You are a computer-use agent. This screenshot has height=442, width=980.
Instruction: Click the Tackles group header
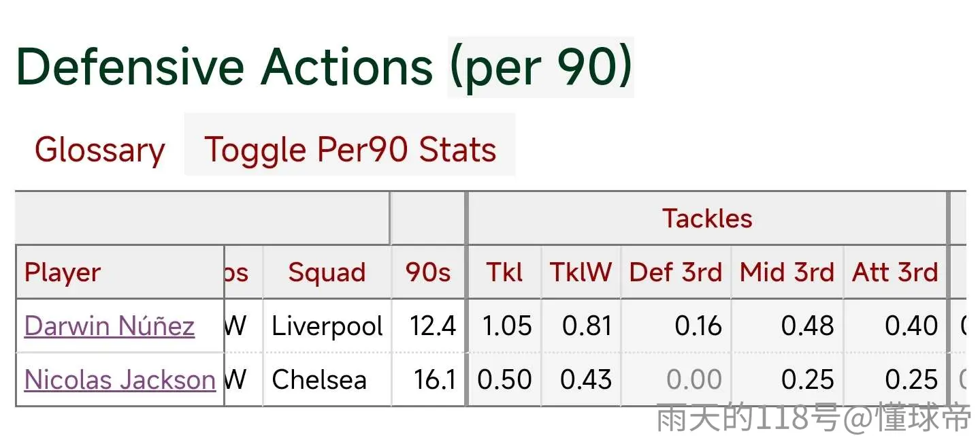point(707,219)
